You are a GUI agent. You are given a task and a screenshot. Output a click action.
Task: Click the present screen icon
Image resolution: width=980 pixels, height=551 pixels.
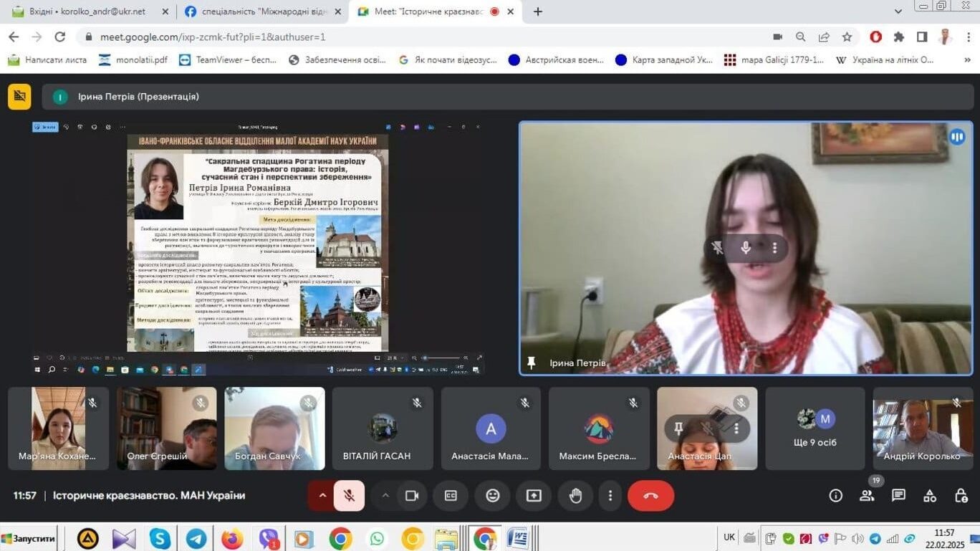[534, 496]
